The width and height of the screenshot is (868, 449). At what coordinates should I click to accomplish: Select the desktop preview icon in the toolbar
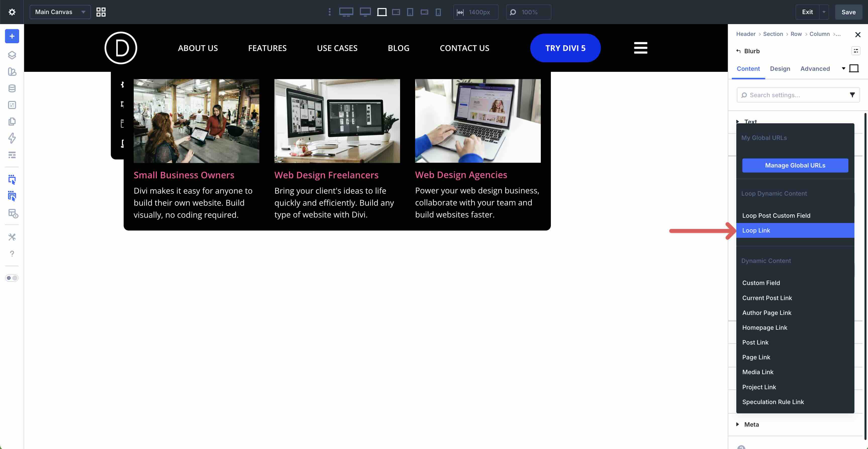[346, 12]
